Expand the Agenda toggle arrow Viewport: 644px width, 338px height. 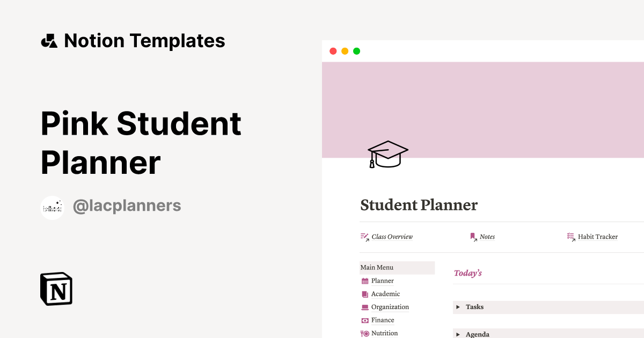458,334
